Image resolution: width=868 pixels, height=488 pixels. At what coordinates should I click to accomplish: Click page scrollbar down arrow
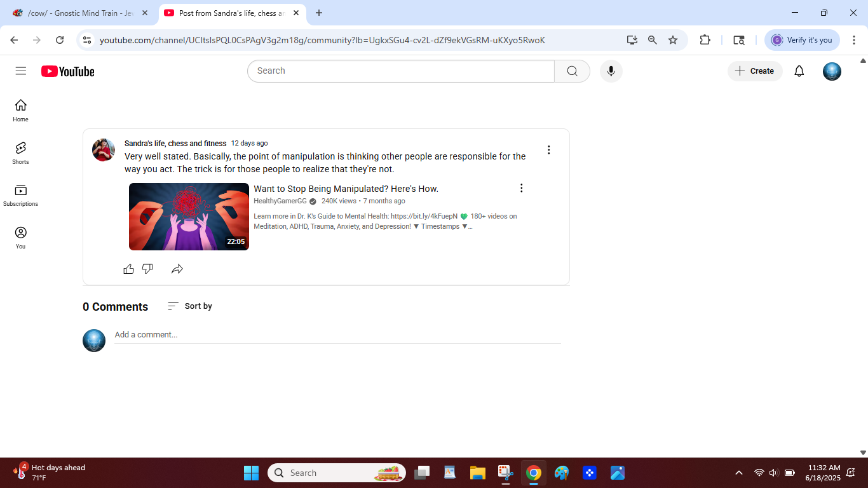coord(863,452)
